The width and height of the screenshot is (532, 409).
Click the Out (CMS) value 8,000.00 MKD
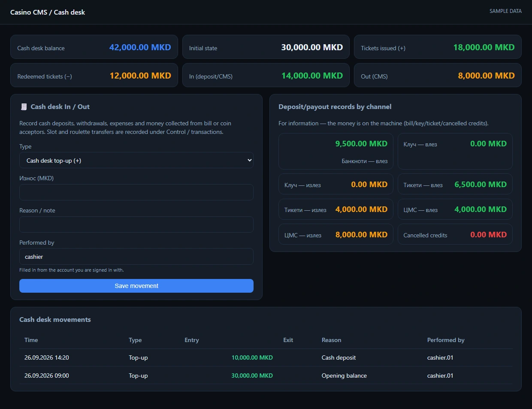point(486,76)
